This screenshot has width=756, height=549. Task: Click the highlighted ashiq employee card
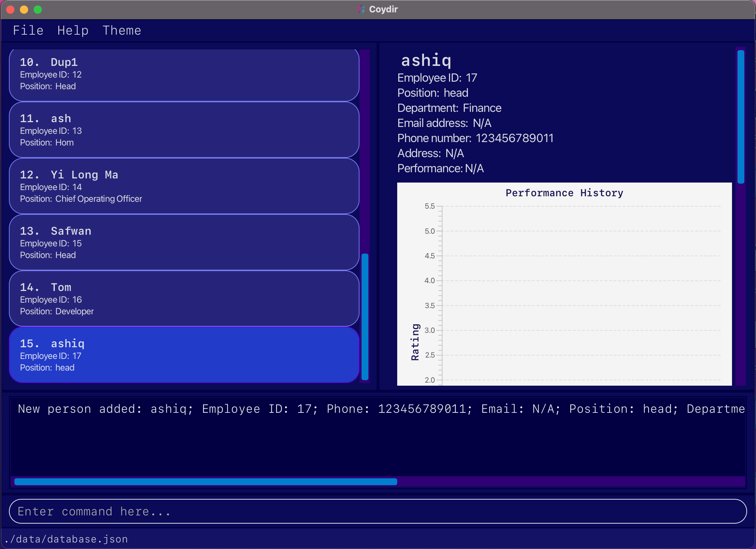click(x=184, y=355)
